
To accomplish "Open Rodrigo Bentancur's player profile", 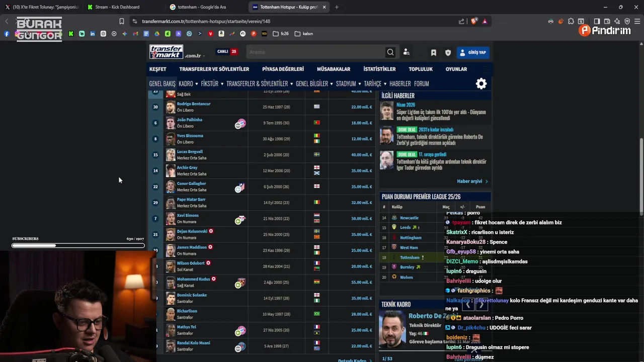I will [194, 104].
